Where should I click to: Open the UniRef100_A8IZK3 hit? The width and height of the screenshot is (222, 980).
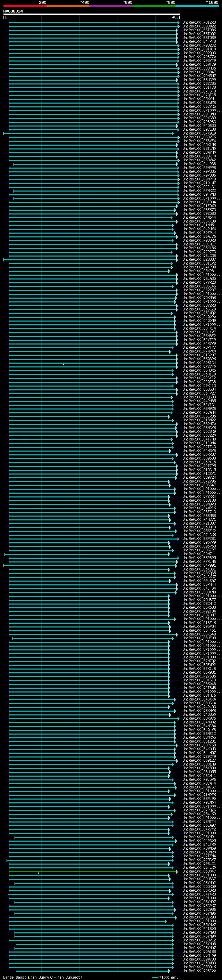[x=199, y=23]
